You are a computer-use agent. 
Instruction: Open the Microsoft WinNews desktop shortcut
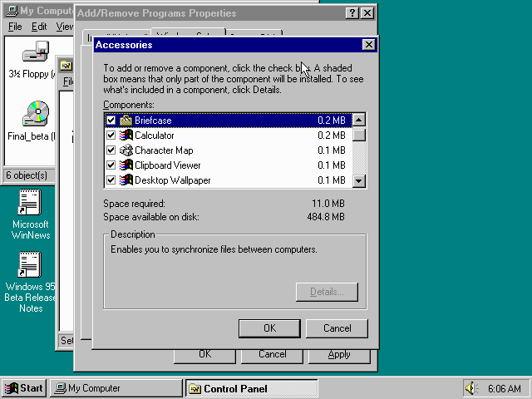(30, 203)
